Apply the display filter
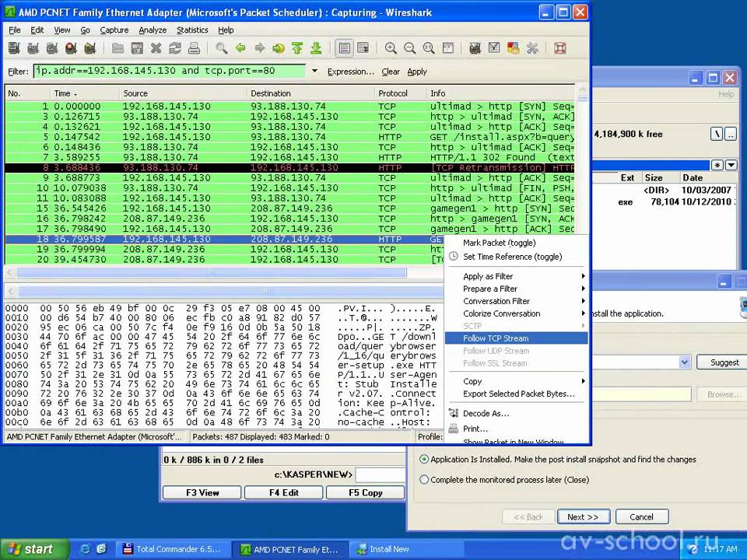This screenshot has width=747, height=560. 417,72
